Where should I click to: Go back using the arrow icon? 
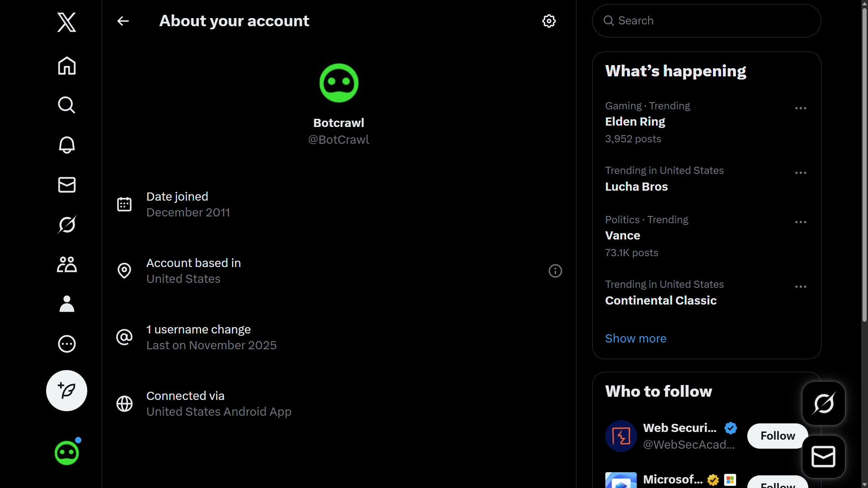pos(123,21)
